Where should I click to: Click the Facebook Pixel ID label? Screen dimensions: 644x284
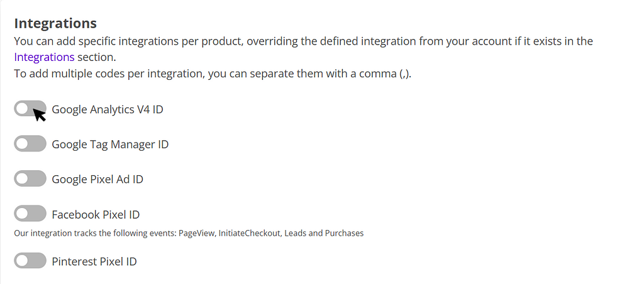coord(96,215)
